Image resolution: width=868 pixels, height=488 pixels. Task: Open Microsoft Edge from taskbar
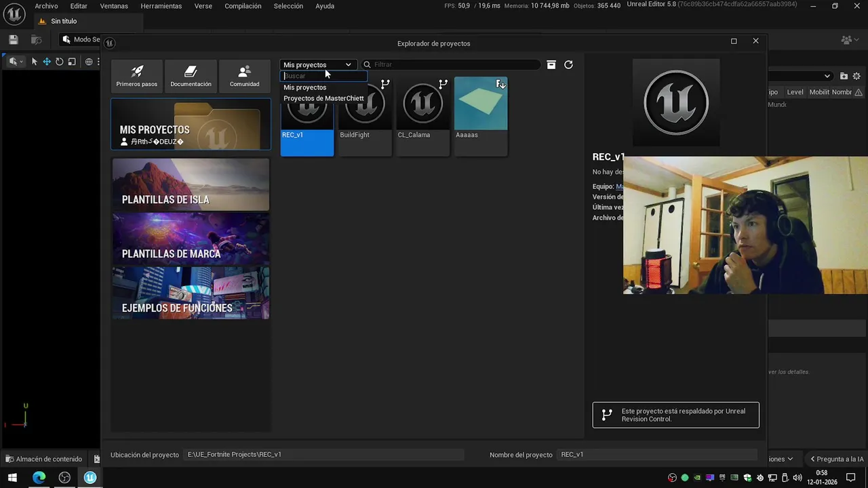pyautogui.click(x=39, y=477)
